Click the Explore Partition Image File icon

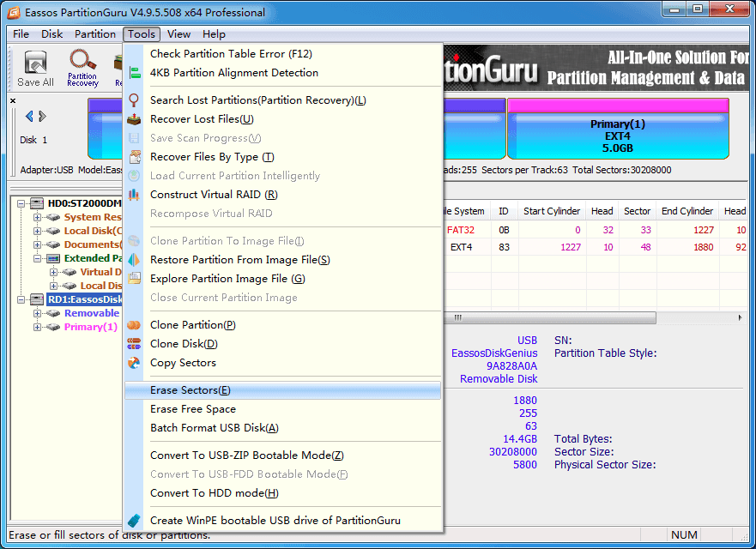click(135, 279)
